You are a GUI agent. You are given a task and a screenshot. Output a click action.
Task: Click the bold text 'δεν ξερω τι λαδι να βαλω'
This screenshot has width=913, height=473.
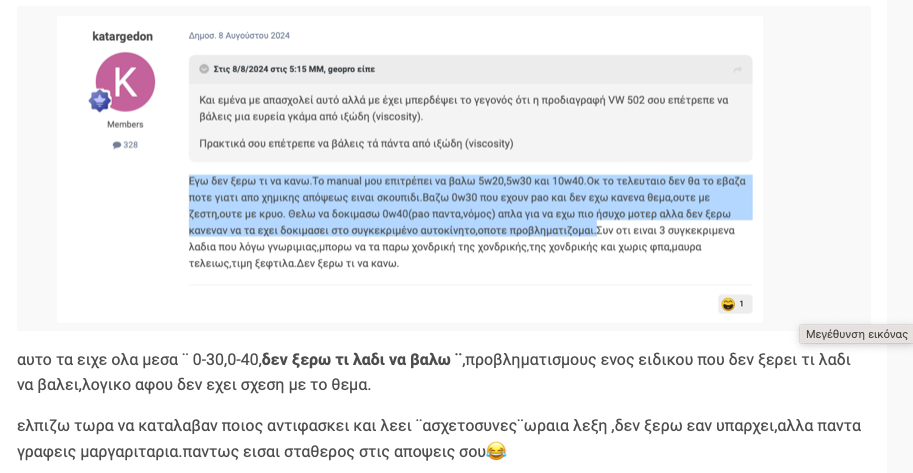(x=356, y=359)
